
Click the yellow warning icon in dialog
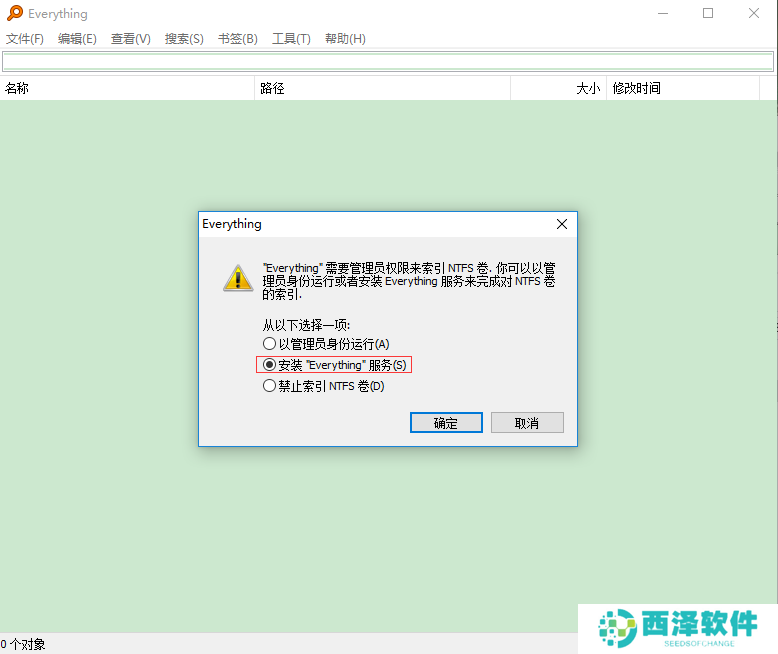click(x=238, y=278)
